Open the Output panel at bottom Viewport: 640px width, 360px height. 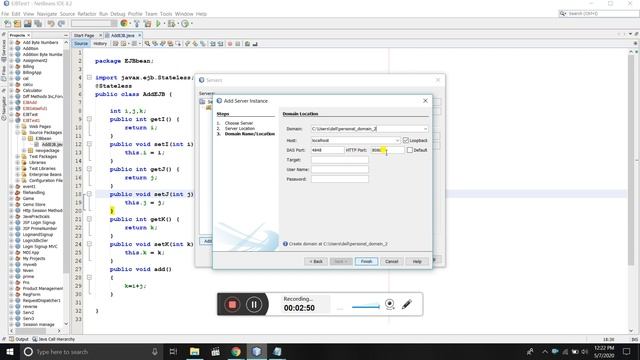(x=19, y=339)
